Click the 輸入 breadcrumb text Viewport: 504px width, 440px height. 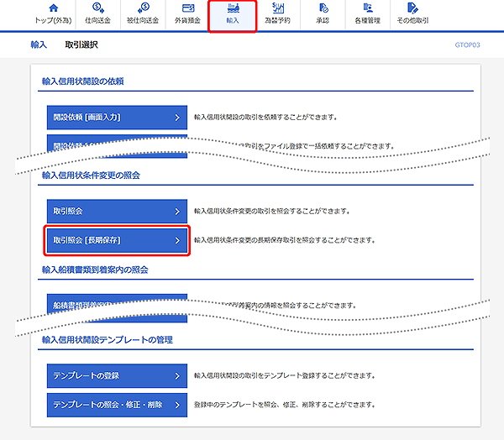[39, 45]
